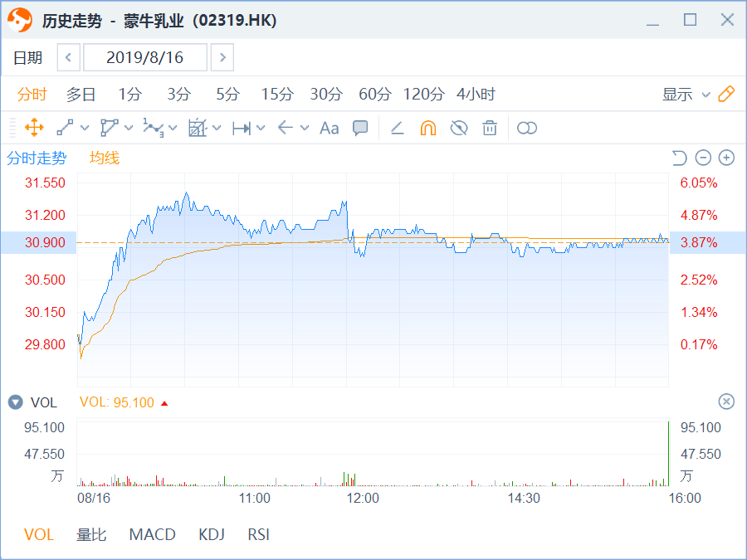Open the shape tool options dropdown
Screen dimensions: 747x560
tap(129, 128)
